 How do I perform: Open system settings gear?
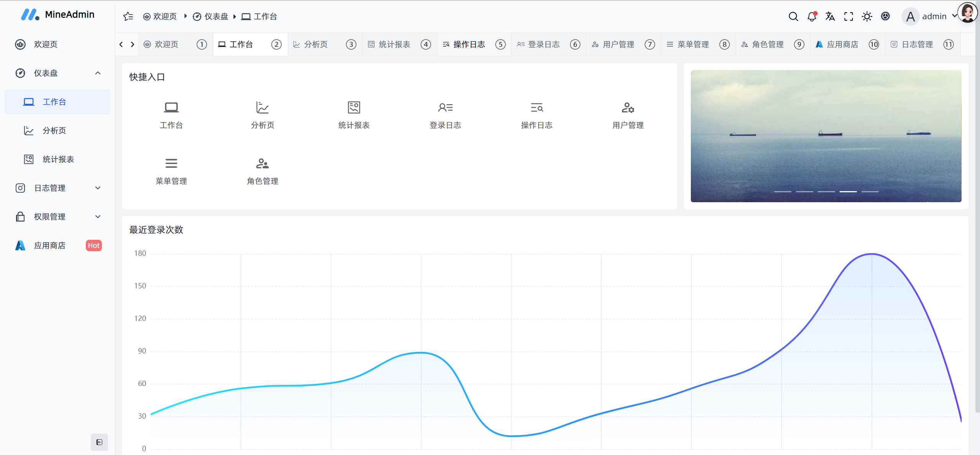pyautogui.click(x=885, y=16)
